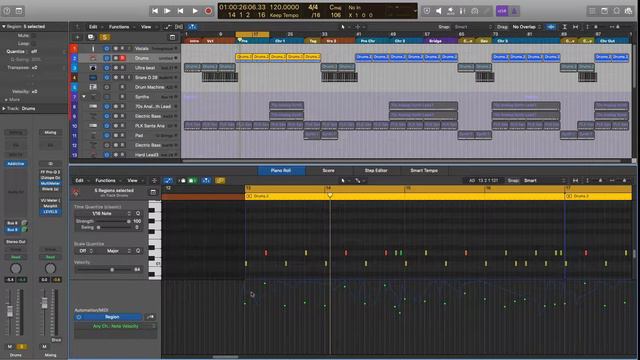The width and height of the screenshot is (640, 360).
Task: Open Piano Roll Edit menu
Action: pyautogui.click(x=79, y=180)
